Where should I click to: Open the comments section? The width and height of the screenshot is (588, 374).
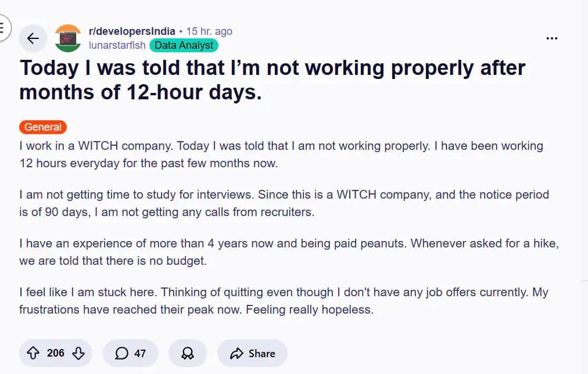click(x=130, y=353)
